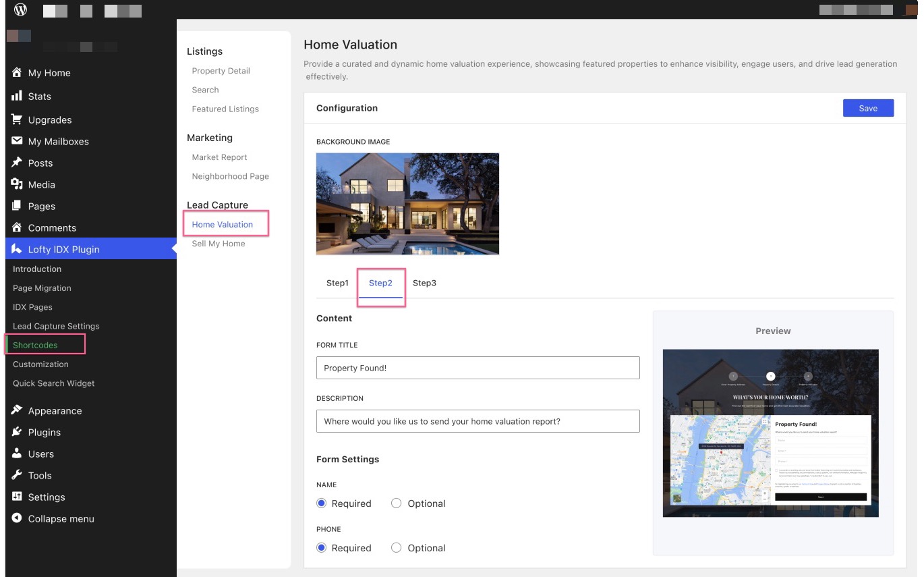The image size is (924, 577).
Task: Click the Upgrades cart icon
Action: tap(17, 119)
